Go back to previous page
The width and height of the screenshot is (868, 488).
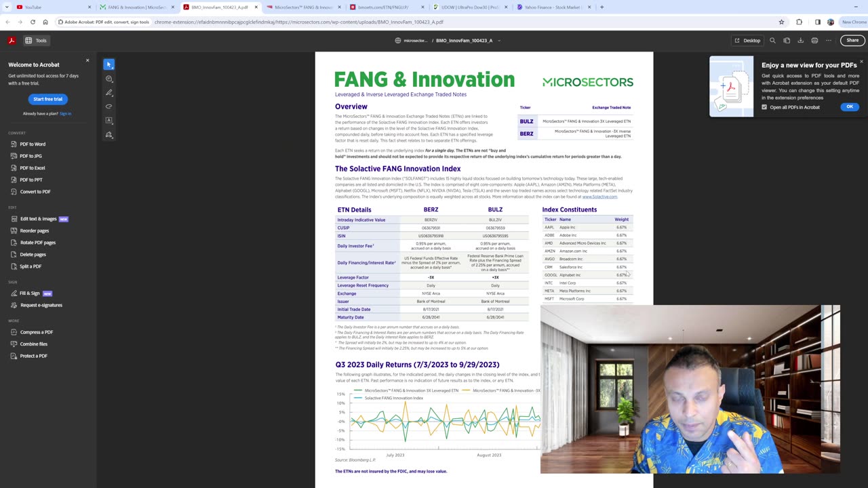[x=7, y=22]
